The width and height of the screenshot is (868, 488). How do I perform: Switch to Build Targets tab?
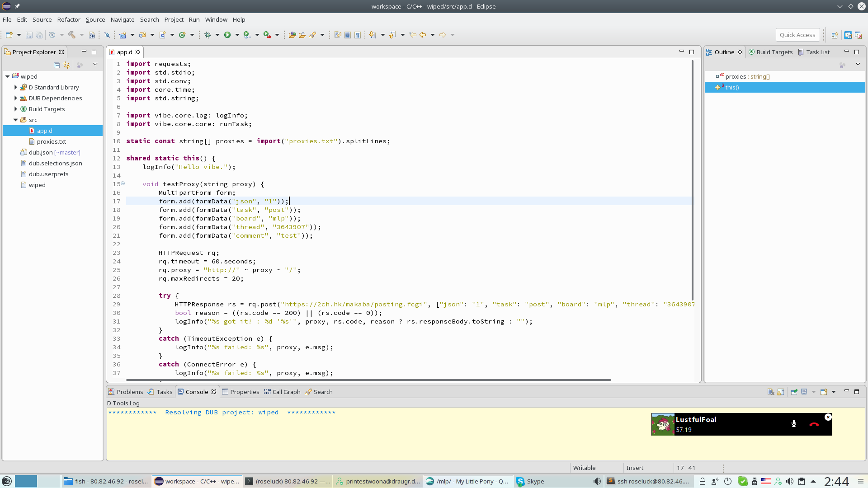click(770, 52)
